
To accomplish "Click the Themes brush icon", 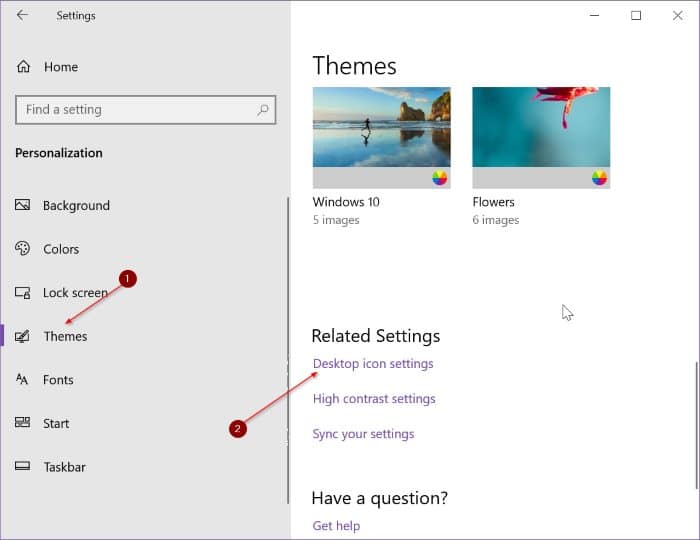I will (22, 336).
